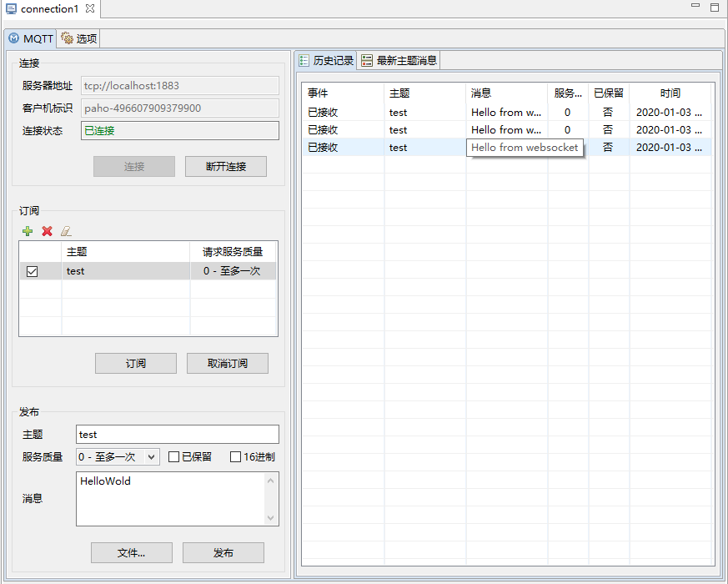Enable the 已保留 retained checkbox
Image resolution: width=728 pixels, height=584 pixels.
click(x=173, y=456)
